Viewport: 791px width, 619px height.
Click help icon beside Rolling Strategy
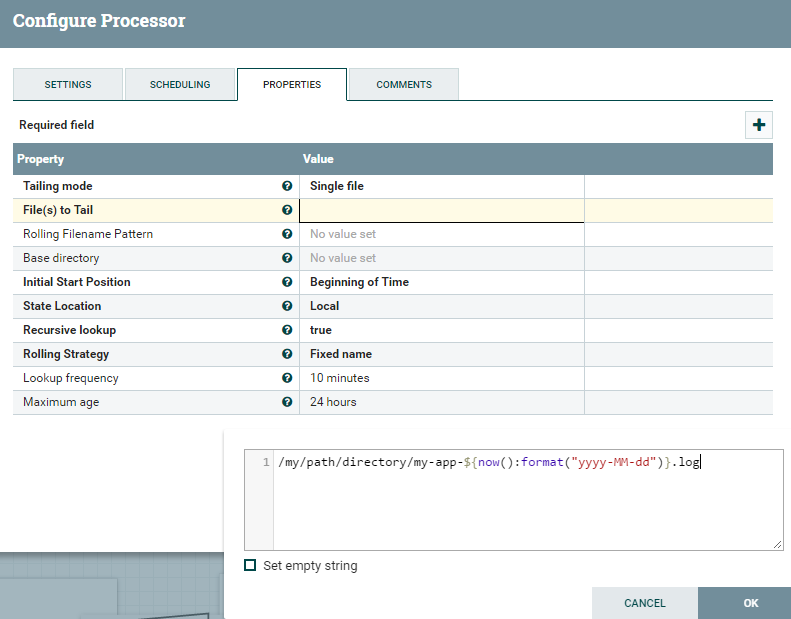pos(287,354)
